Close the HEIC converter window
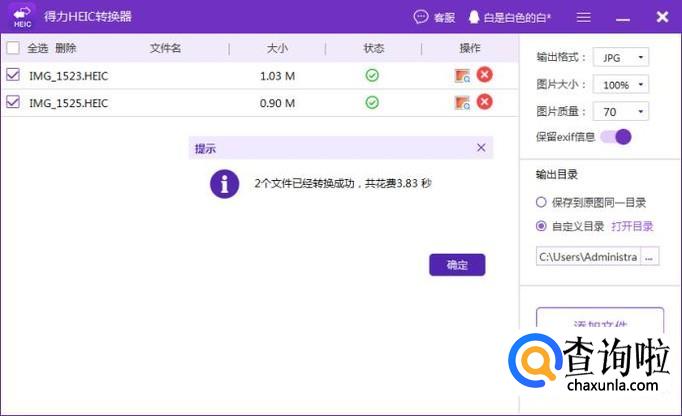The width and height of the screenshot is (682, 416). click(662, 17)
